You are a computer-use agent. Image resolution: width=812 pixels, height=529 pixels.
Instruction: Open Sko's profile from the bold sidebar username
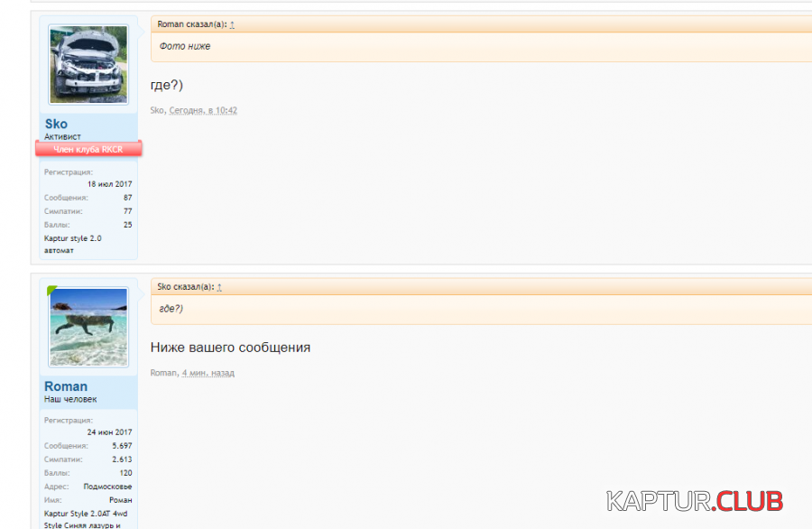point(56,124)
